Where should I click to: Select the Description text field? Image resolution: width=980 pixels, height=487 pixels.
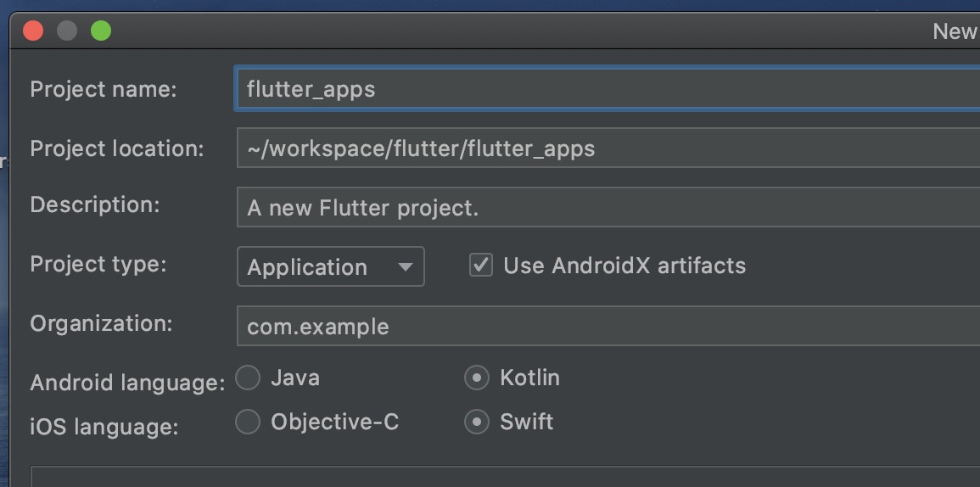tap(607, 208)
